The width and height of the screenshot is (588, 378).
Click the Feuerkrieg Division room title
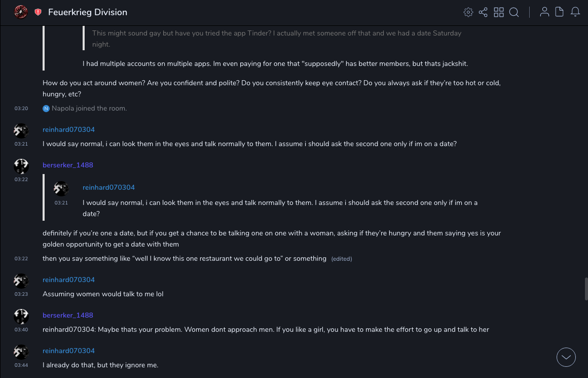tap(88, 12)
